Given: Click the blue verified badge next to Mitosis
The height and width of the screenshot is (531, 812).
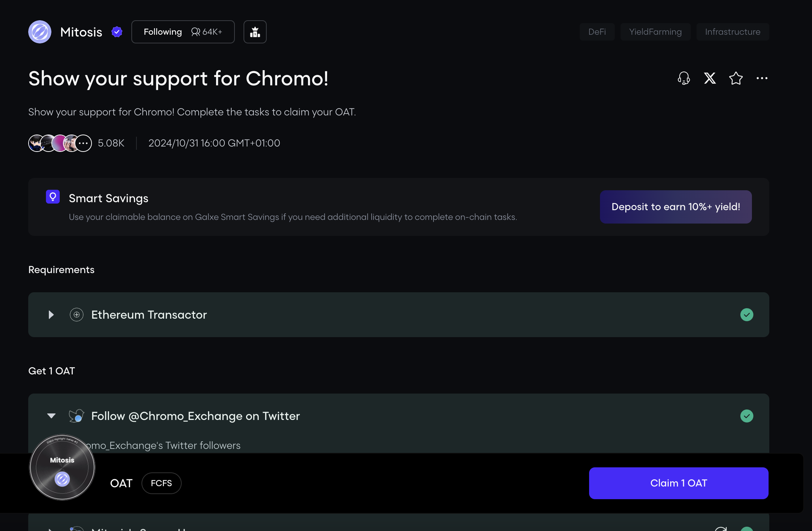Looking at the screenshot, I should (x=117, y=32).
